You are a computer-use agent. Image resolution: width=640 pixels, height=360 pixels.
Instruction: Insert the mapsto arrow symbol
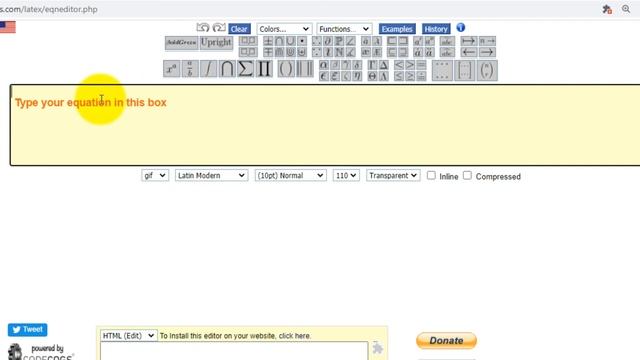tap(469, 41)
